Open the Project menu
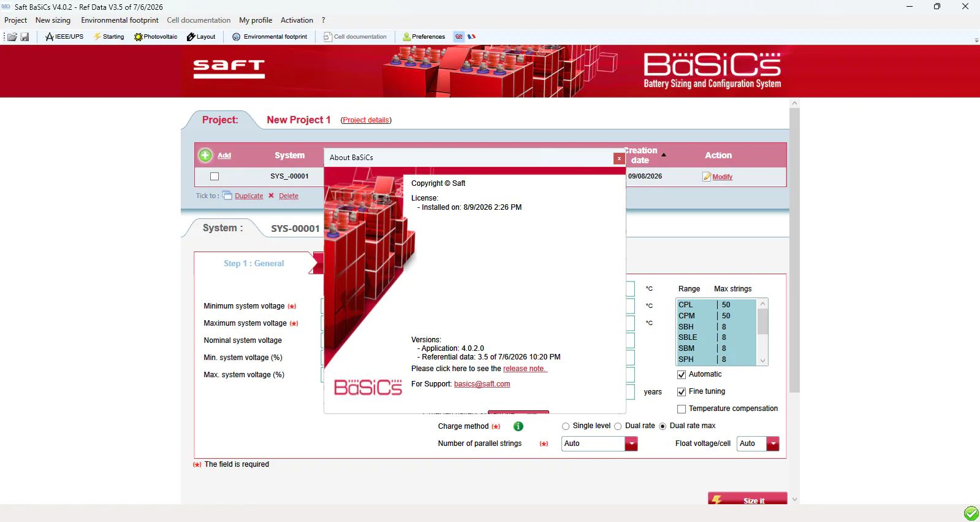Screen dimensions: 980x522 coord(16,20)
